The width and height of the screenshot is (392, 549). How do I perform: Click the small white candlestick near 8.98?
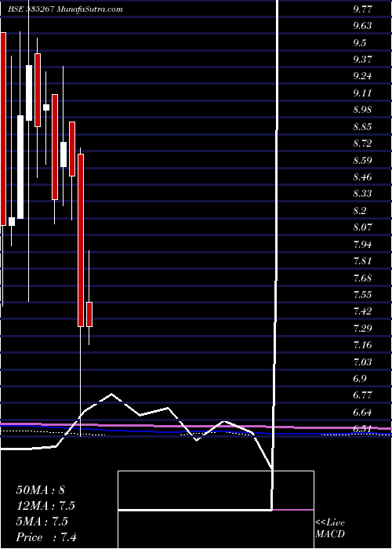pyautogui.click(x=46, y=107)
